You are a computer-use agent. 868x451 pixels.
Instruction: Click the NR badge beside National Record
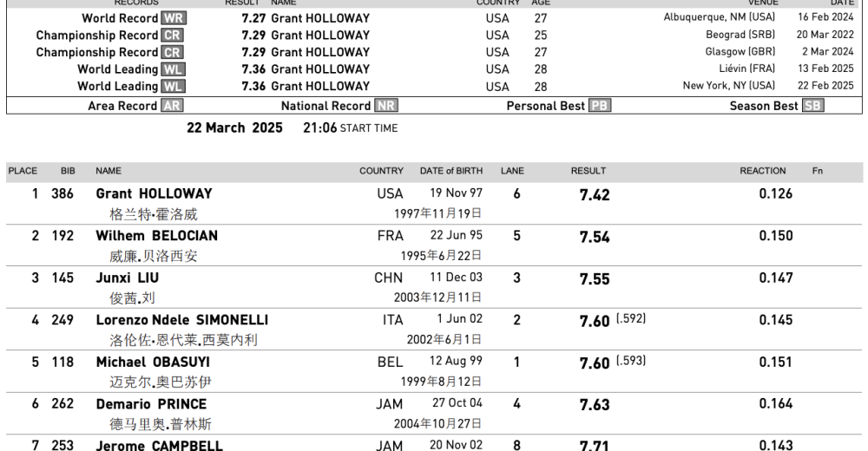pyautogui.click(x=385, y=106)
